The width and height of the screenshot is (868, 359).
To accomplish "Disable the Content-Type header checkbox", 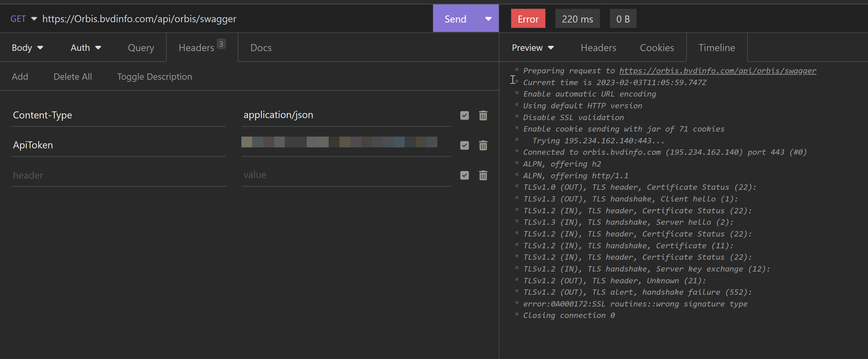I will click(464, 115).
